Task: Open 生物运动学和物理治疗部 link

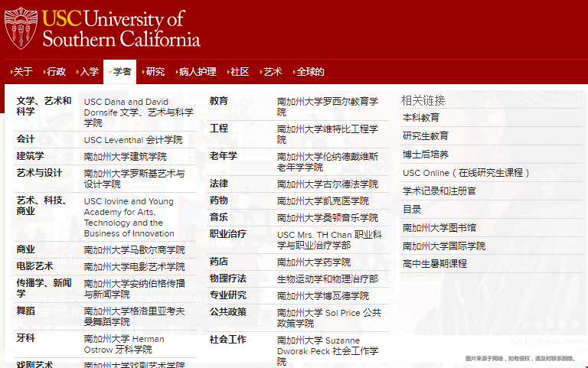Action: pyautogui.click(x=328, y=278)
